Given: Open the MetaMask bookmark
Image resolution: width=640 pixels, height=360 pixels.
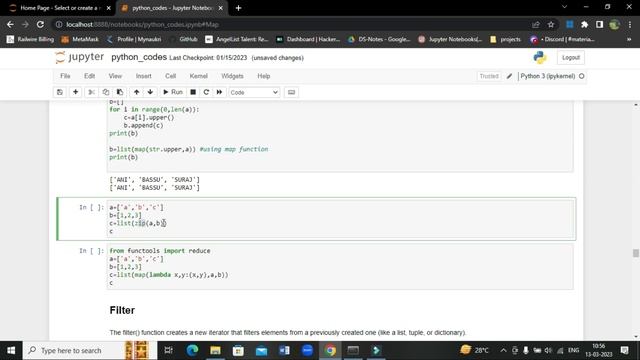Looking at the screenshot, I should (x=80, y=39).
